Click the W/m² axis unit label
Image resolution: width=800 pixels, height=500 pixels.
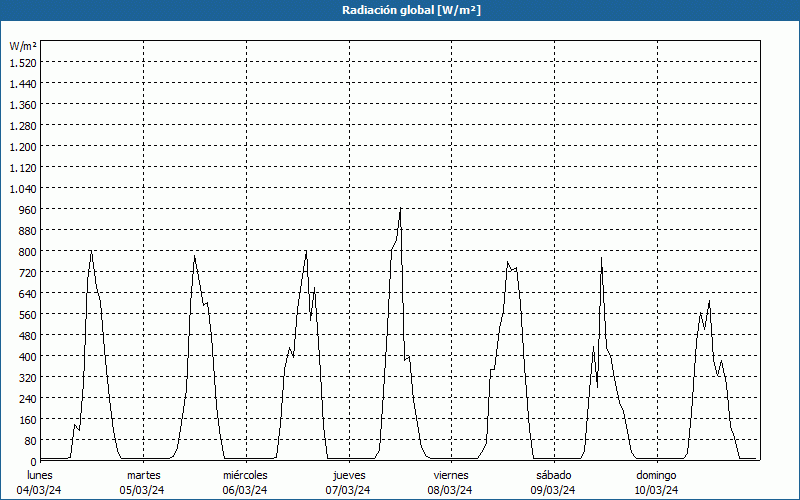pyautogui.click(x=23, y=46)
